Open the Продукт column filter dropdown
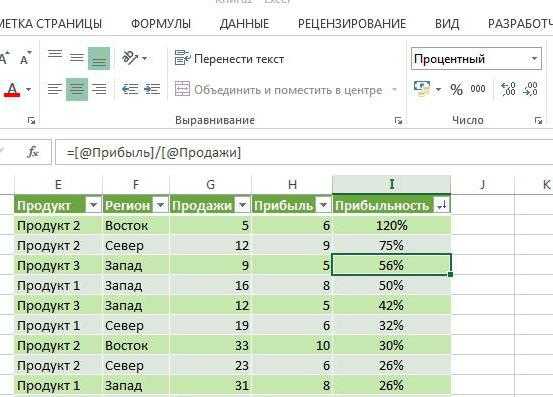The image size is (553, 397). pos(93,204)
